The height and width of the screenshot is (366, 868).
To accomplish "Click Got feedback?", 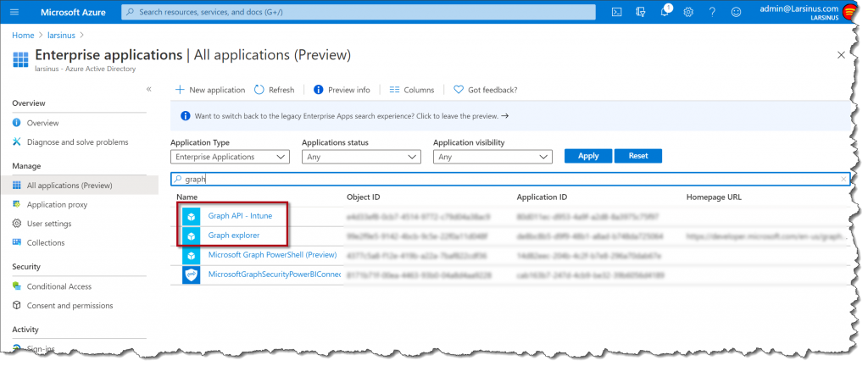I will tap(486, 90).
